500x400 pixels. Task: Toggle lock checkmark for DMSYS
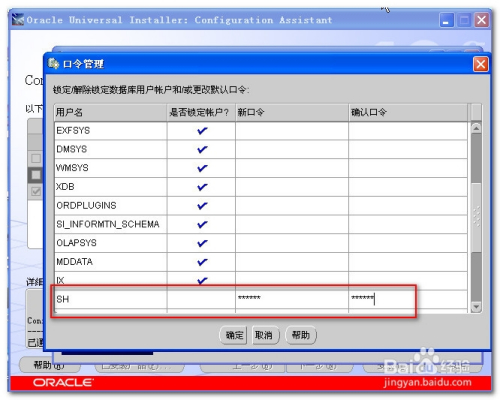(x=202, y=149)
